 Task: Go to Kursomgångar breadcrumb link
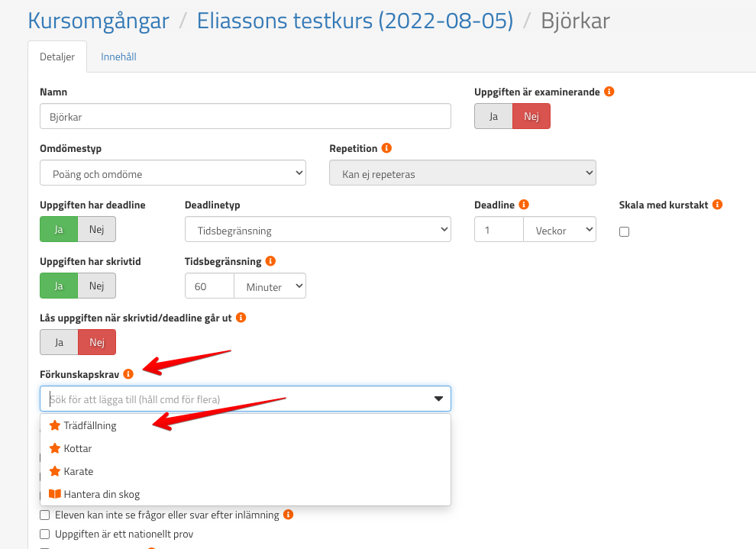tap(99, 21)
